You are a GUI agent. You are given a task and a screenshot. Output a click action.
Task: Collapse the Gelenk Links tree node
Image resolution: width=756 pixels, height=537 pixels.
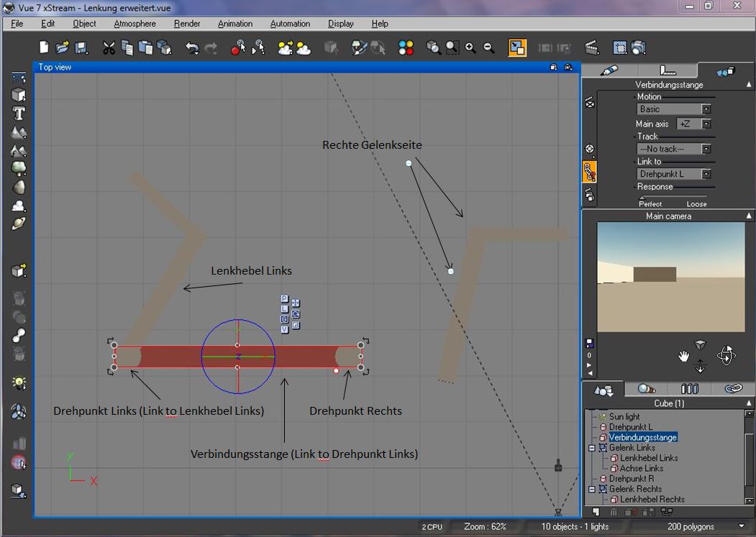(x=592, y=448)
